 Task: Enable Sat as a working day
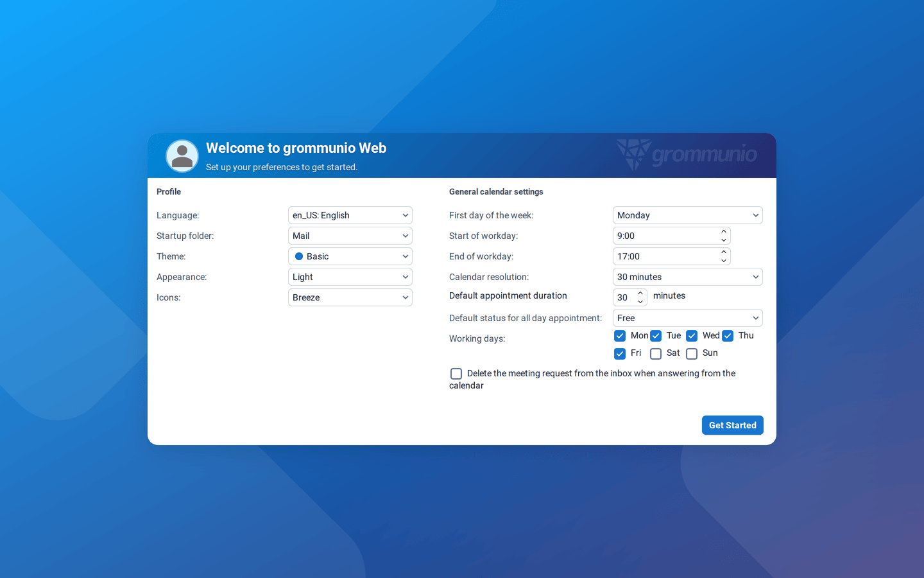click(656, 354)
